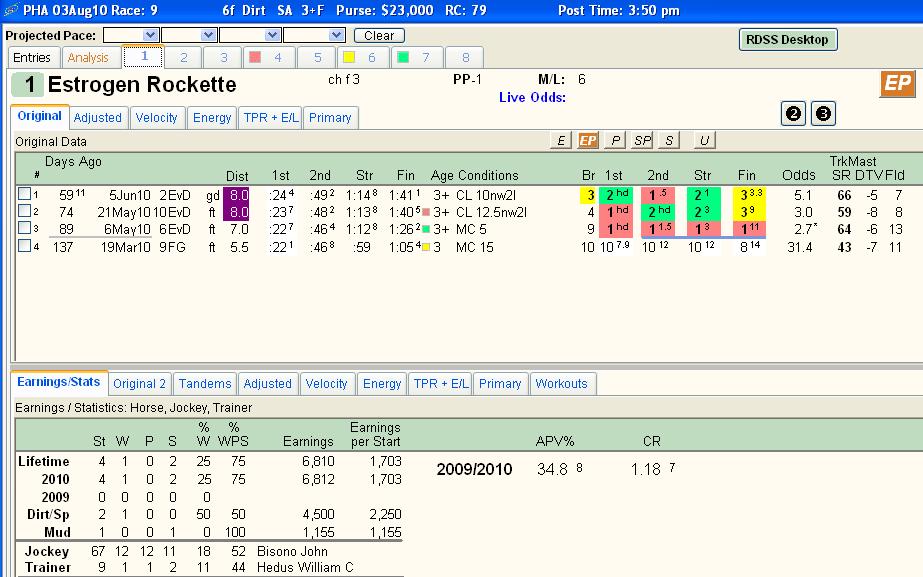The height and width of the screenshot is (577, 923).
Task: Click the purple 8.0 distance in 5Jun10 row
Action: point(237,195)
